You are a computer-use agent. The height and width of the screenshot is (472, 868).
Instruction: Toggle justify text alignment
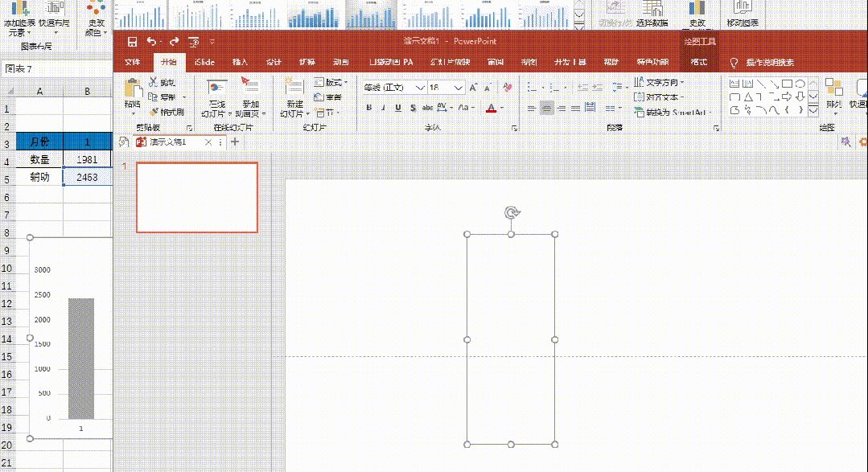576,109
